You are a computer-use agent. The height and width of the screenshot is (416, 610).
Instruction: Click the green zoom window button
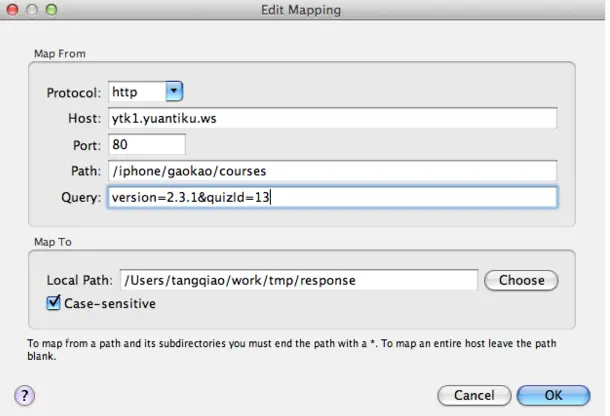click(51, 9)
